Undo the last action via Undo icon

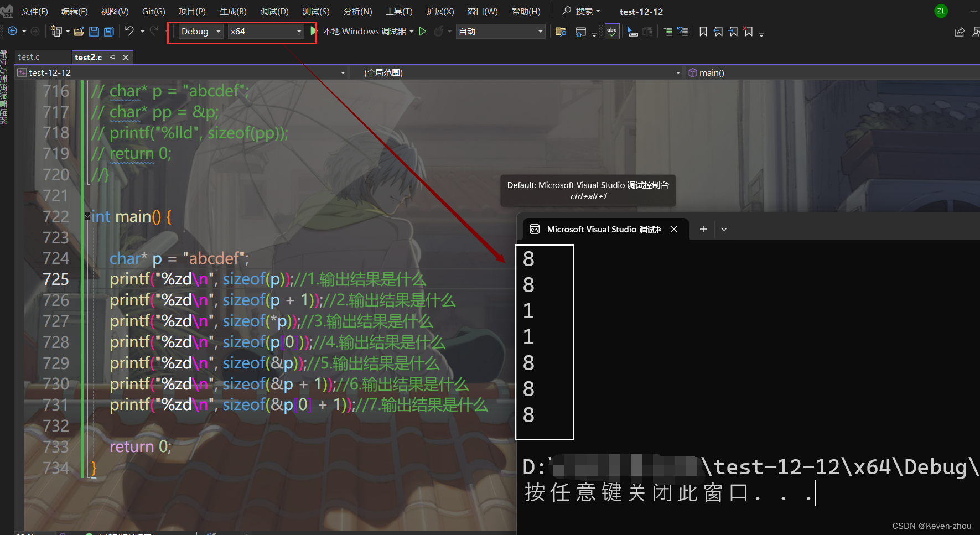tap(129, 31)
